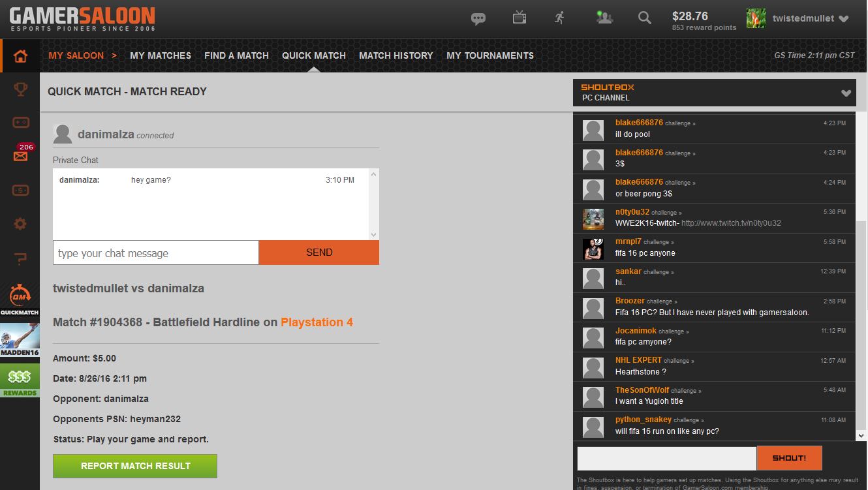This screenshot has width=868, height=490.
Task: Click the shoutbox scrollbar thumb
Action: 861,324
